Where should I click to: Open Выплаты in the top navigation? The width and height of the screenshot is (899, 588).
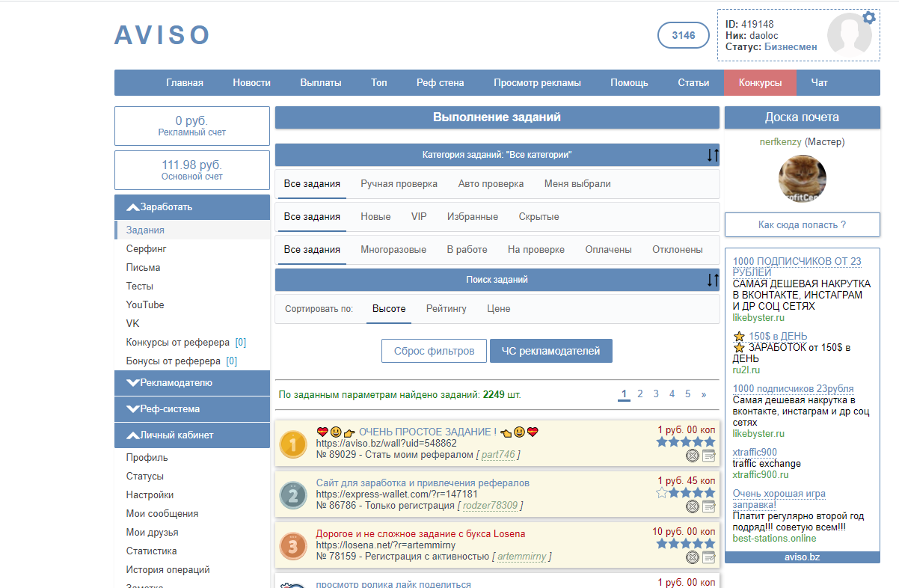click(x=320, y=83)
